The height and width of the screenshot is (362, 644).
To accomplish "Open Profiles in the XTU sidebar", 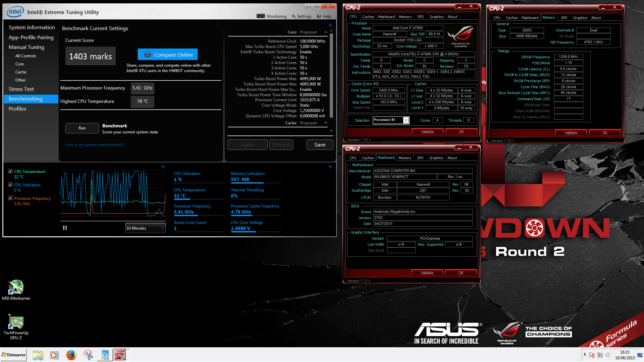I will click(17, 109).
